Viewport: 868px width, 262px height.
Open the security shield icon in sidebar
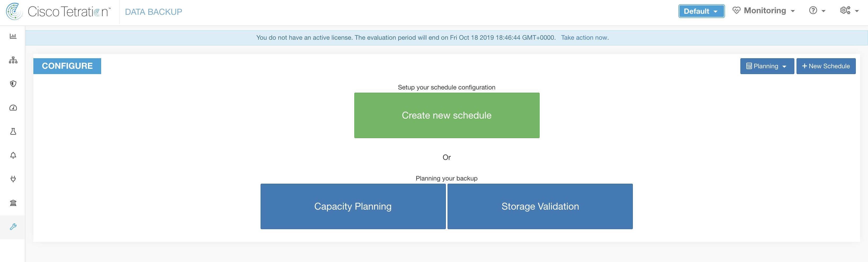click(13, 84)
